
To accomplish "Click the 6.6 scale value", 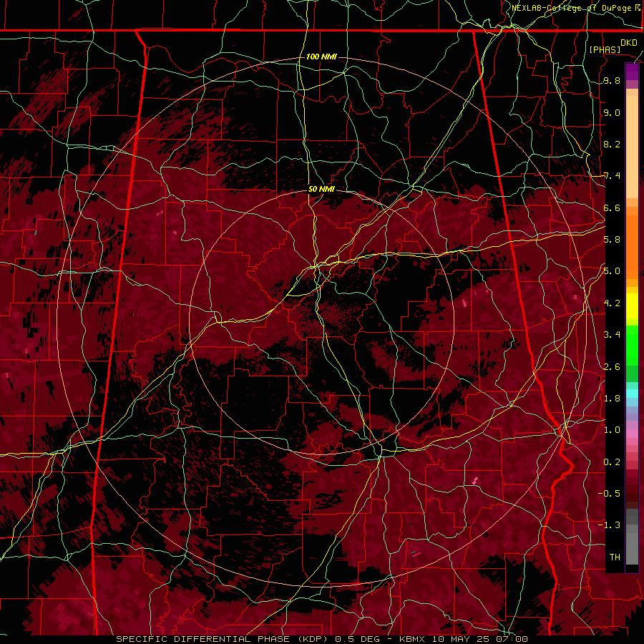I will point(612,208).
